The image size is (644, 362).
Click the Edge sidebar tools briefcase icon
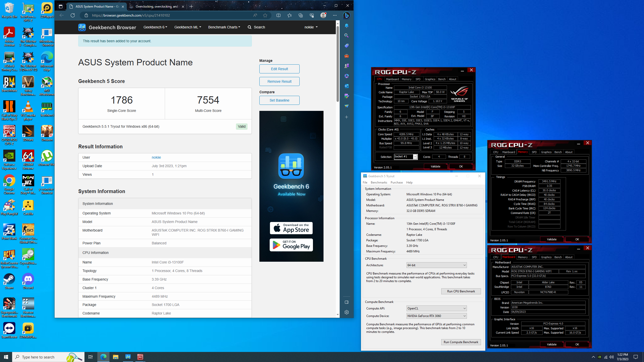346,56
